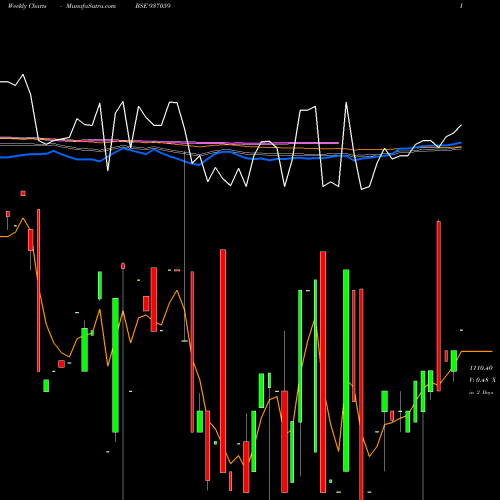500x500 pixels.
Task: Click the price value "1110.40"
Action: point(481,368)
